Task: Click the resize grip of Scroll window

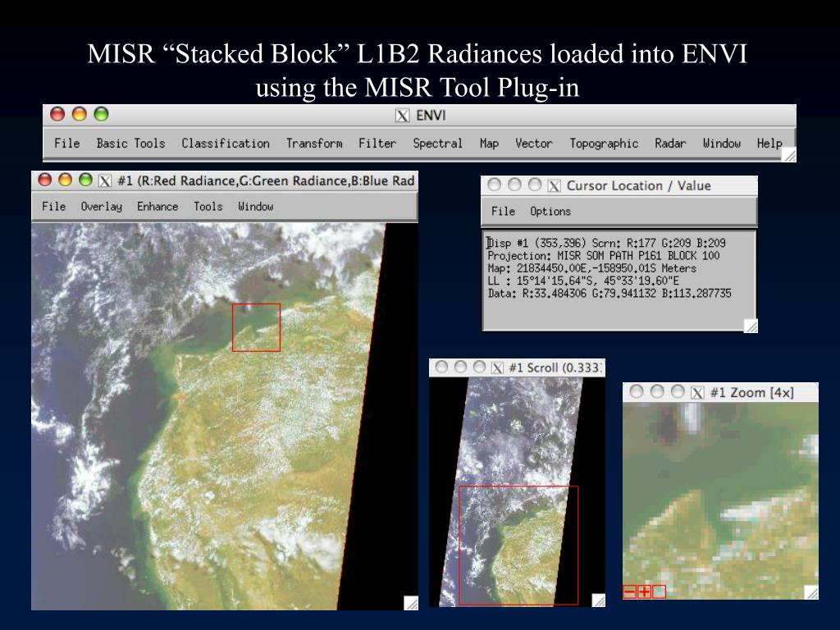Action: [598, 600]
